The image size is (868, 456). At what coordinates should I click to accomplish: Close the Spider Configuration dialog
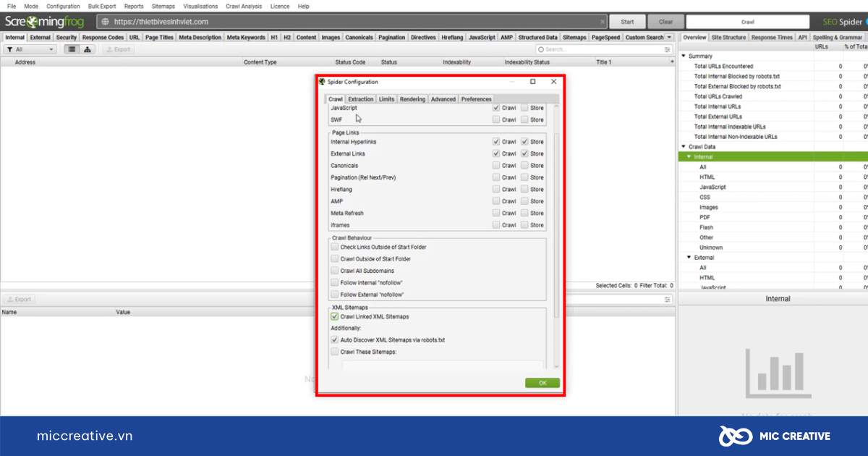click(553, 82)
